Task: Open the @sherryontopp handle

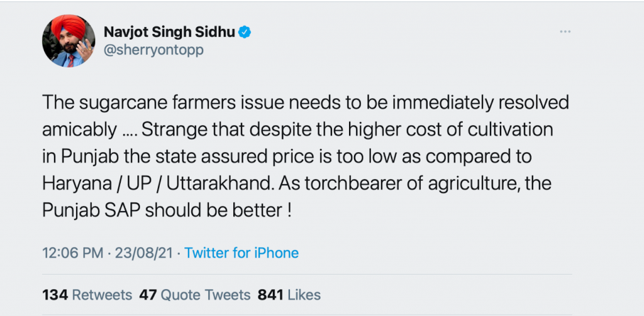Action: [153, 50]
